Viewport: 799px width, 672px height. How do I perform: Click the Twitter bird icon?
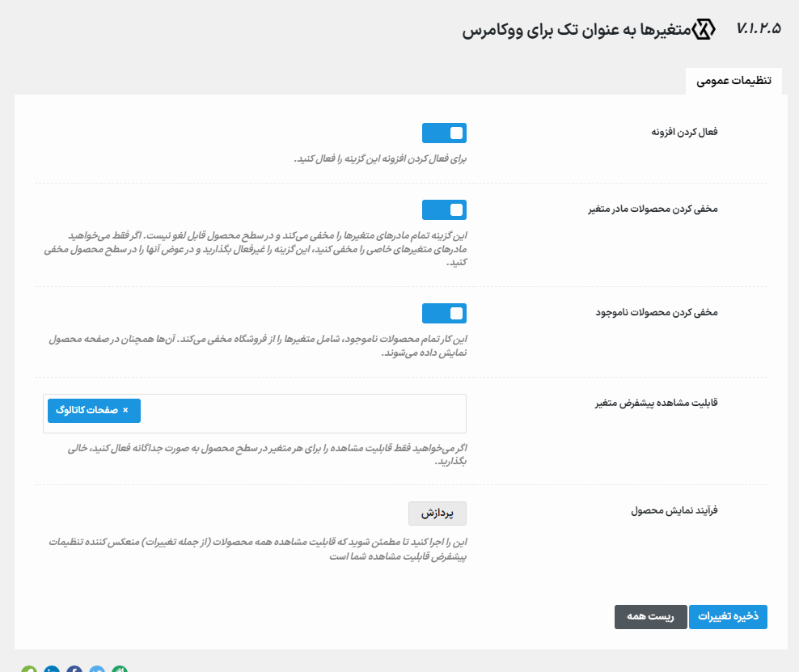coord(97,670)
